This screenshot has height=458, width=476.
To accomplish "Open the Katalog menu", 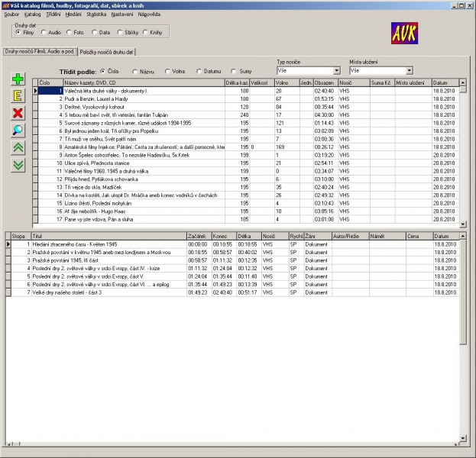I will click(x=33, y=14).
